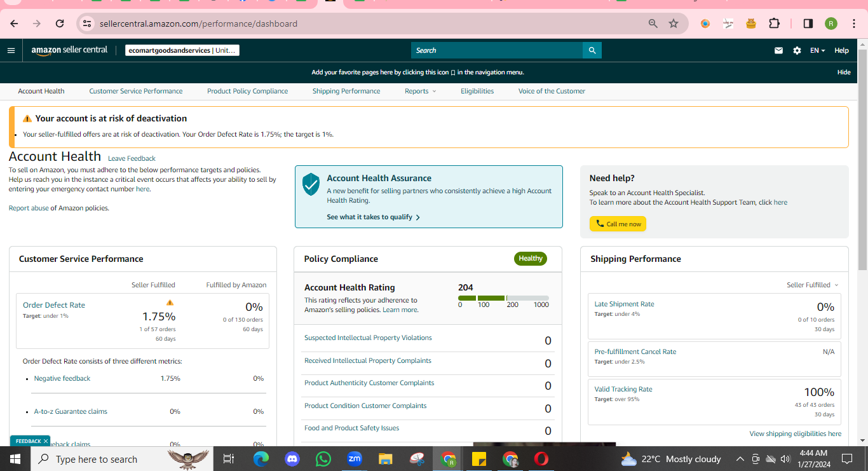The image size is (868, 471).
Task: Open the Eligibilities tab
Action: [477, 91]
